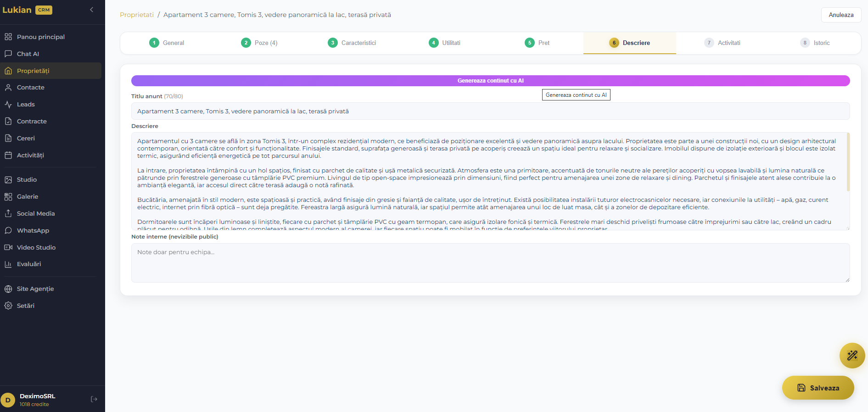Click the Anuleaza button
The width and height of the screenshot is (868, 412).
pos(841,15)
